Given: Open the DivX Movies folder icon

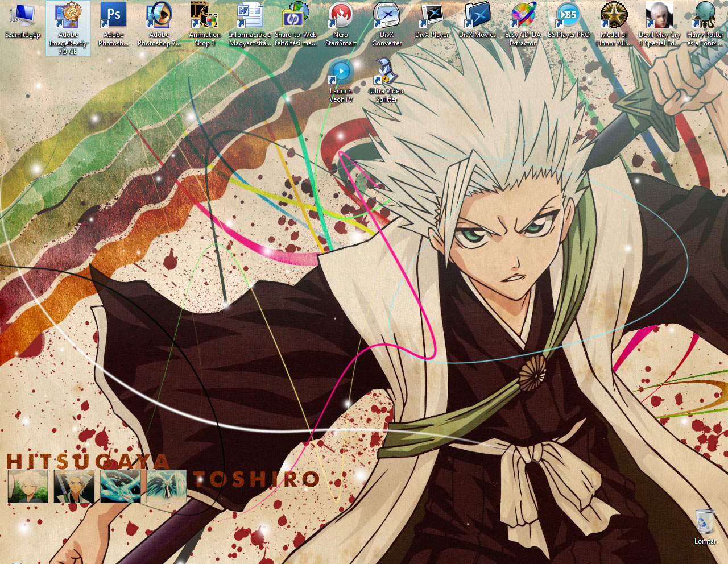Looking at the screenshot, I should (478, 20).
